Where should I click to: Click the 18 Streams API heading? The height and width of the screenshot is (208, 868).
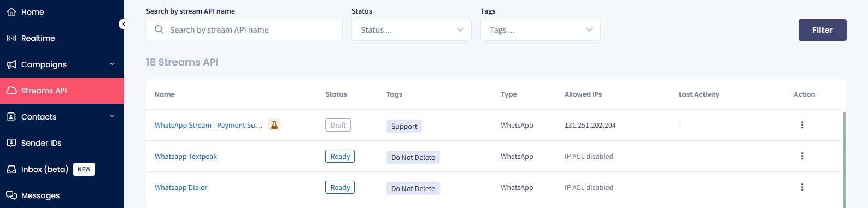click(182, 62)
